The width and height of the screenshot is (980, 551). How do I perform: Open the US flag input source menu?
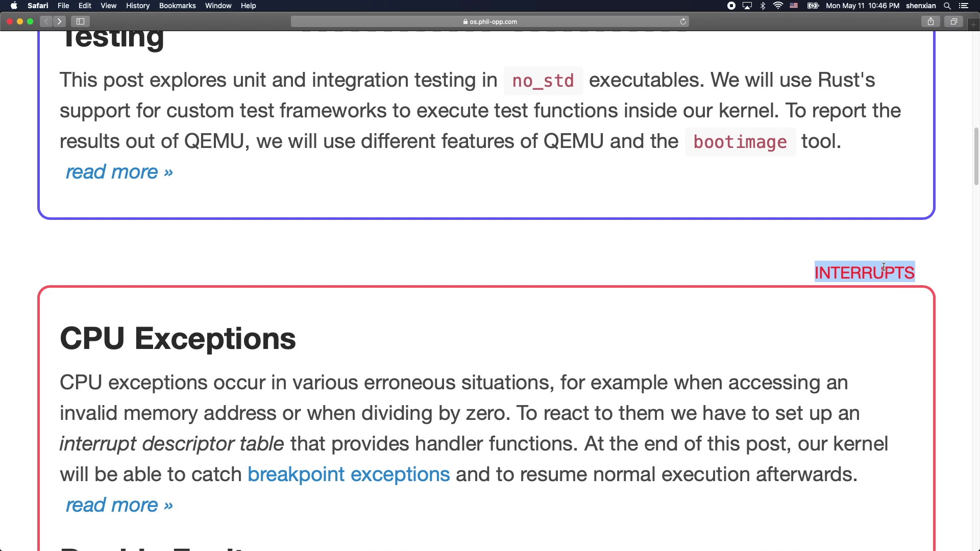click(794, 6)
